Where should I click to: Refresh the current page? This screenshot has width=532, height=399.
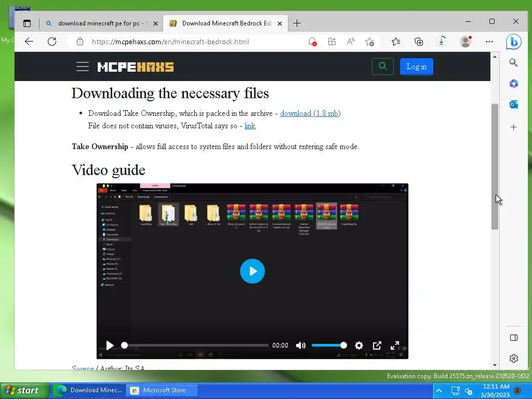(x=52, y=42)
